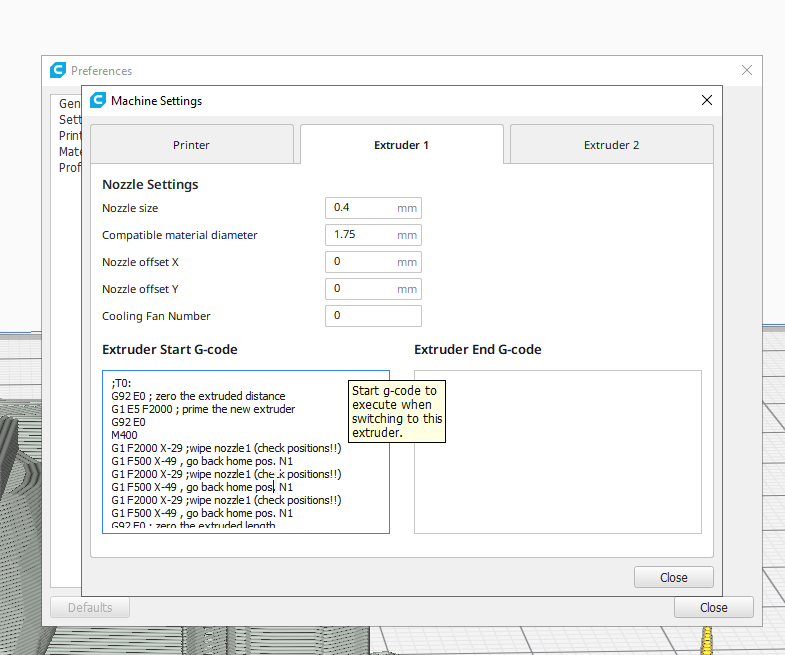
Task: Click the 'Cooling Fan Number' label
Action: point(156,316)
